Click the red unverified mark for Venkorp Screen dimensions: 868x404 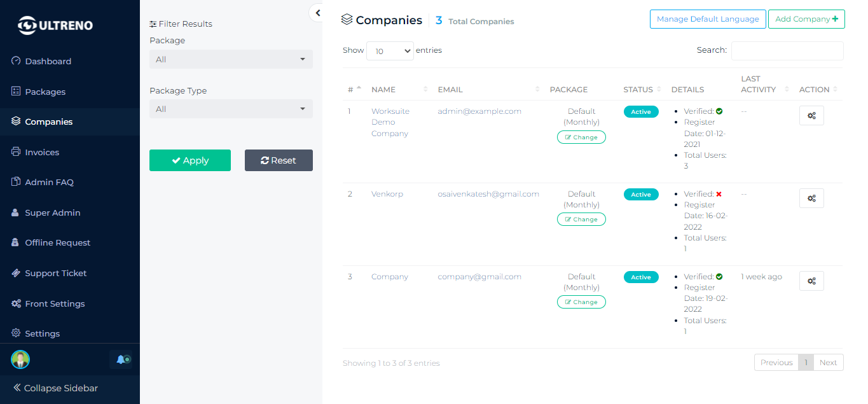[717, 193]
